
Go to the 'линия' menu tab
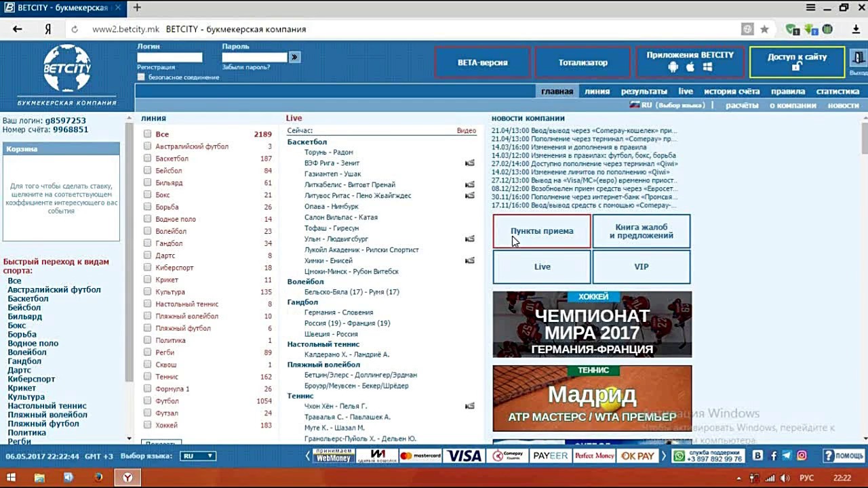point(597,91)
